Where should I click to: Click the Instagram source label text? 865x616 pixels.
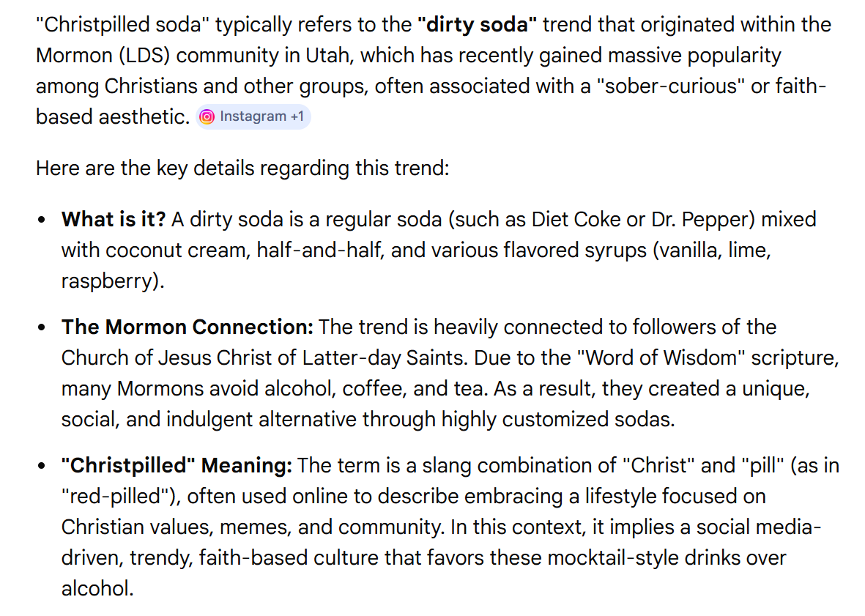point(253,117)
